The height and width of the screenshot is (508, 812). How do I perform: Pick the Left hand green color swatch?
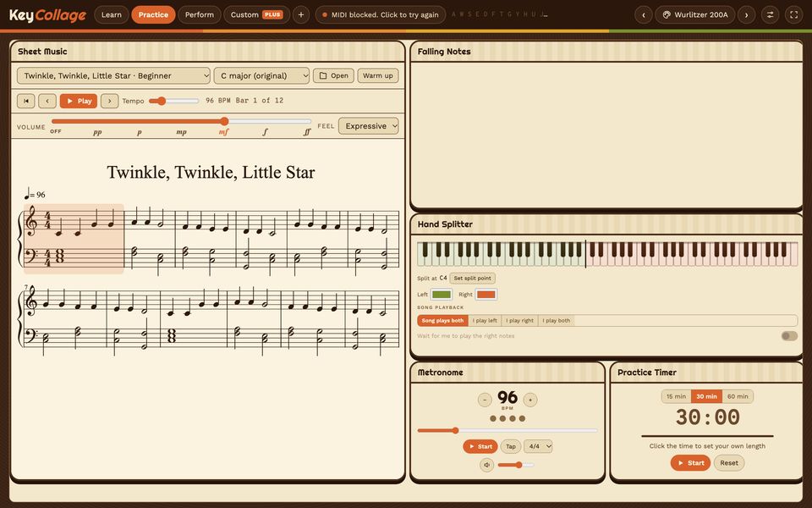click(442, 295)
